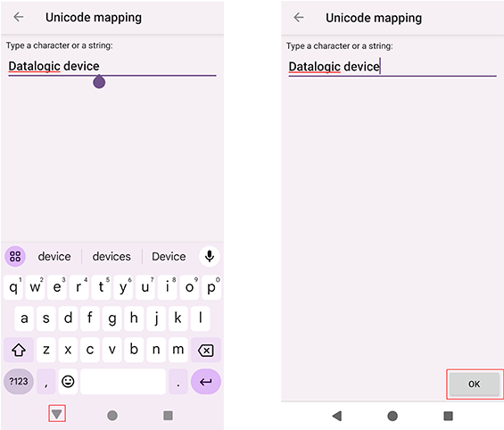
Task: Focus right screen text field "Datalogic device"
Action: 392,67
